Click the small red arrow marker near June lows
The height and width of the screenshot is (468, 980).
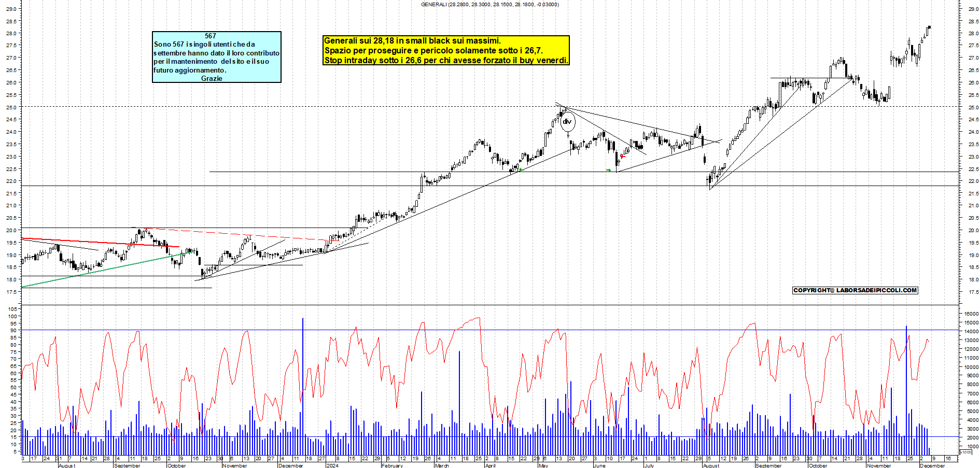622,156
